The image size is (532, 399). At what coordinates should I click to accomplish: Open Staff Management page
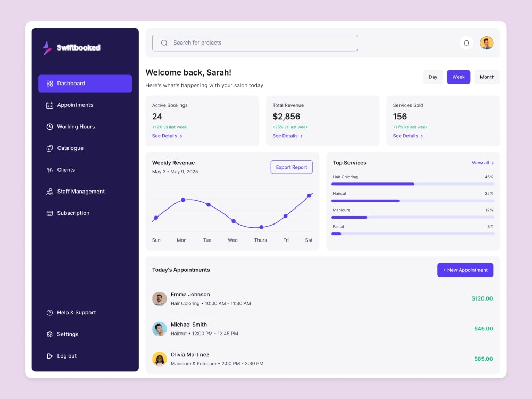[x=85, y=192]
